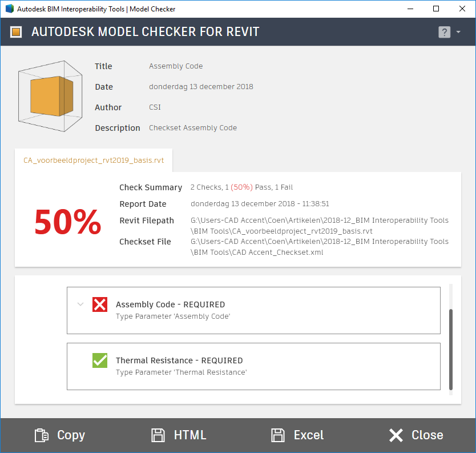Click the 'AUTODESK MODEL CHECKER FOR REVIT' heading
This screenshot has height=453, width=476.
pos(145,32)
